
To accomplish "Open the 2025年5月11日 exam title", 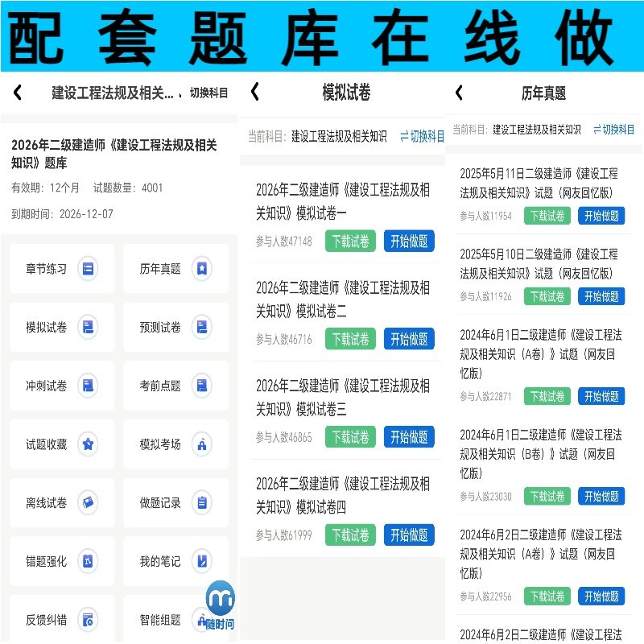I will tap(539, 183).
